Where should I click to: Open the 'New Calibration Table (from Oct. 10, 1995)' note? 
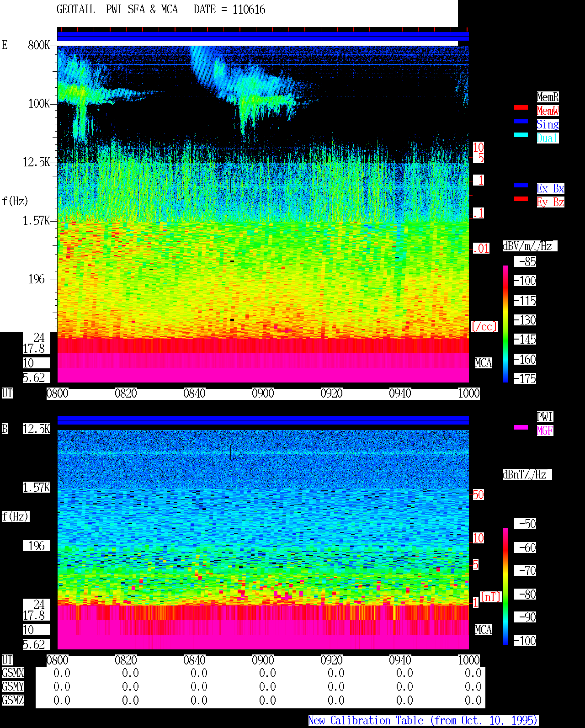click(423, 720)
